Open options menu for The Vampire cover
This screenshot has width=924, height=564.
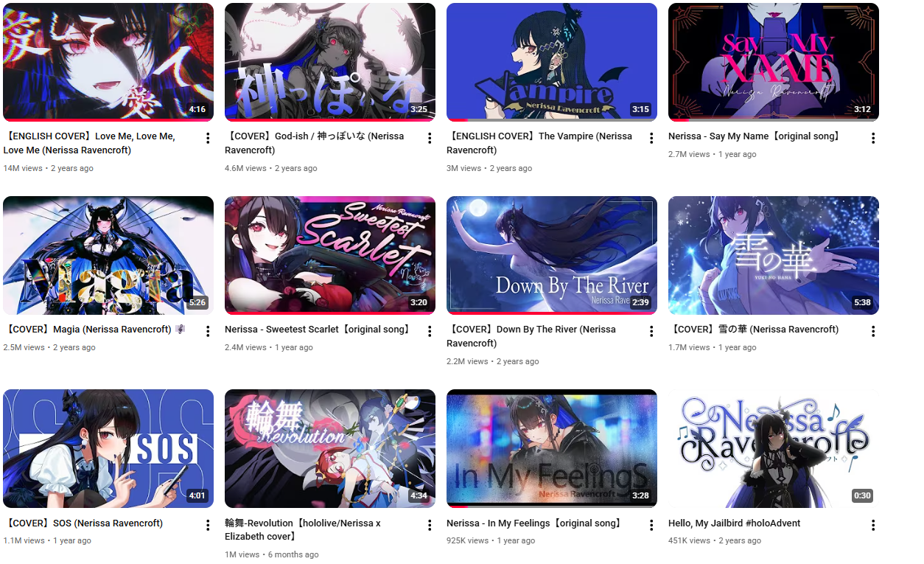click(x=651, y=138)
